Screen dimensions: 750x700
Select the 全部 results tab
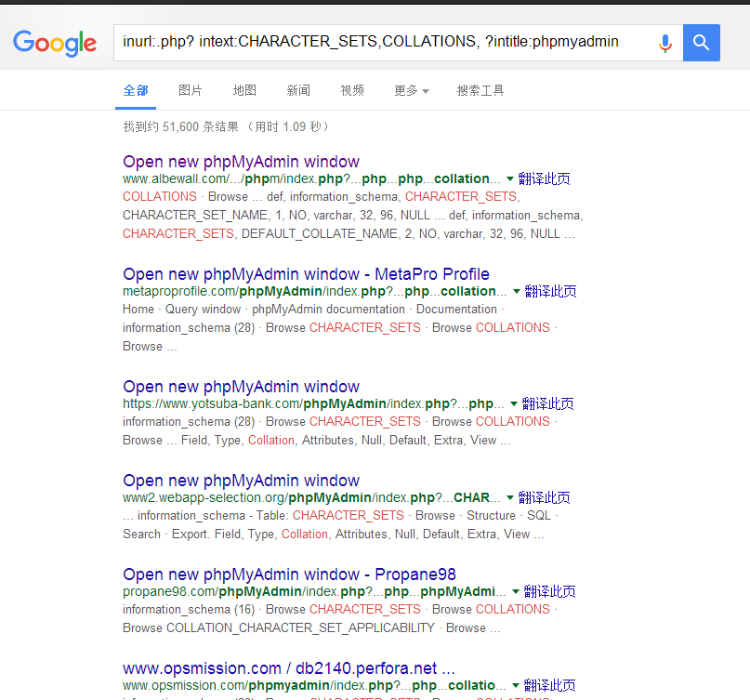click(136, 90)
